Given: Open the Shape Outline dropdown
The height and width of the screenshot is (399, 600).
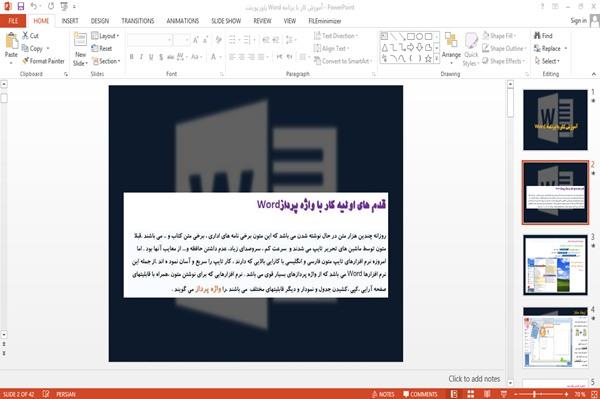Looking at the screenshot, I should point(504,48).
